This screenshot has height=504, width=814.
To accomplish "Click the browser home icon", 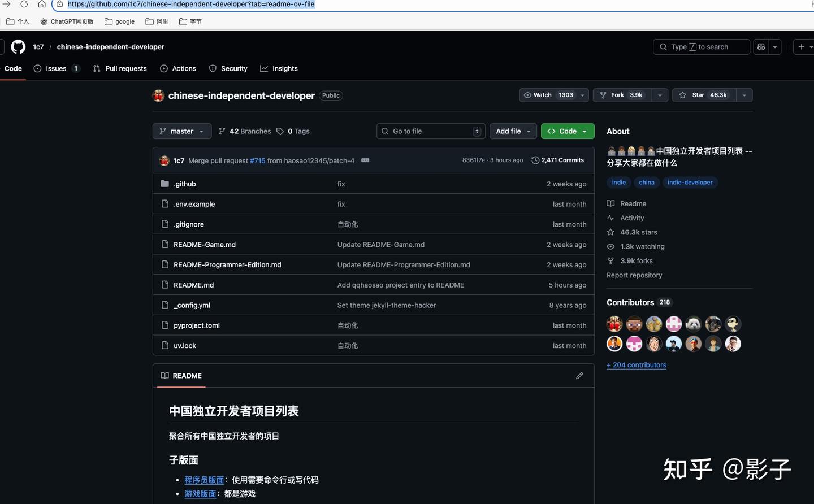I will (x=42, y=4).
